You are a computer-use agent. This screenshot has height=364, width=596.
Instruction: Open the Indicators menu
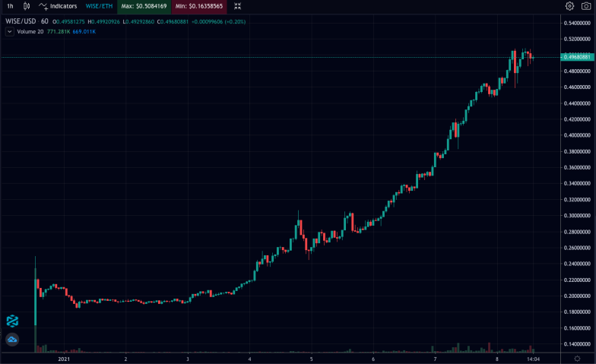58,6
